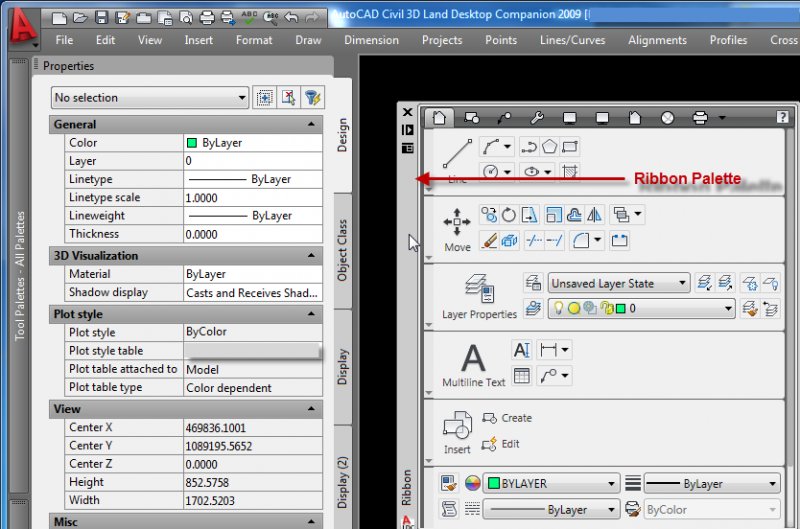Click the Insert block tool

457,432
